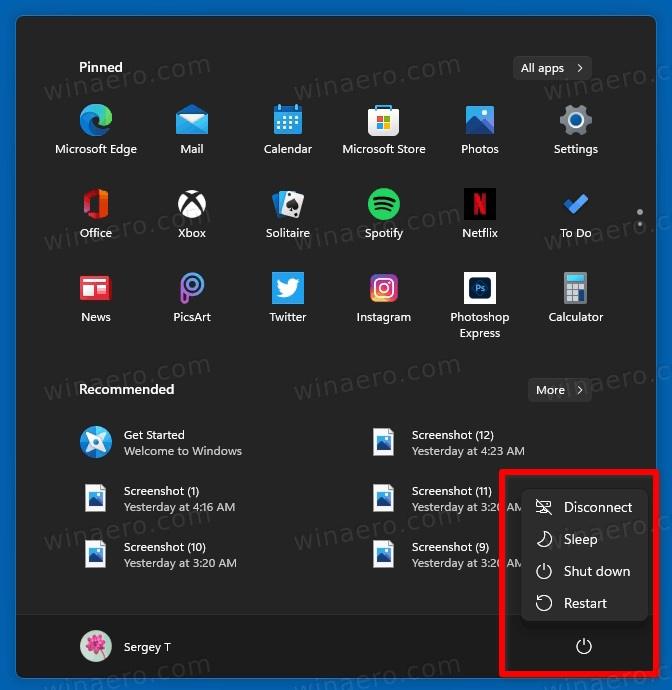Open the Sergey T user account menu
The width and height of the screenshot is (672, 690).
pos(126,647)
